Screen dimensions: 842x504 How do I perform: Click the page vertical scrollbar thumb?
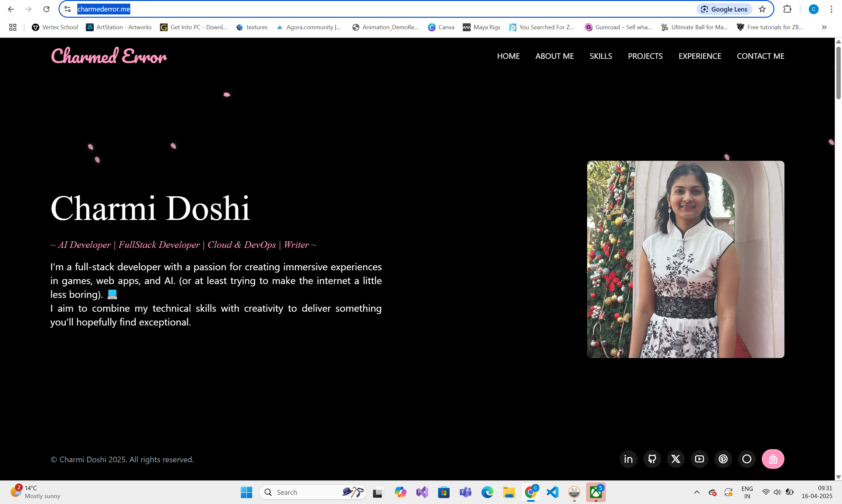(838, 73)
